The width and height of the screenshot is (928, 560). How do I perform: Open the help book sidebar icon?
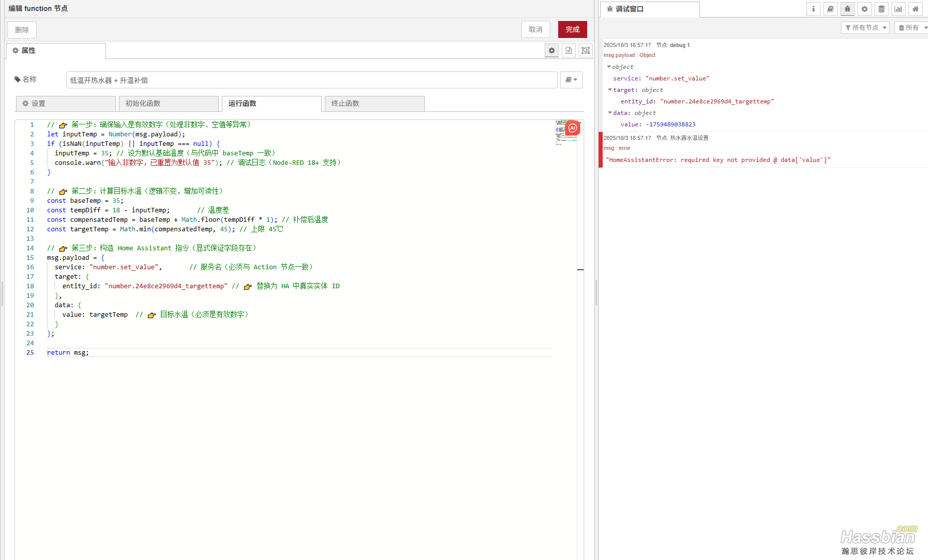[830, 9]
